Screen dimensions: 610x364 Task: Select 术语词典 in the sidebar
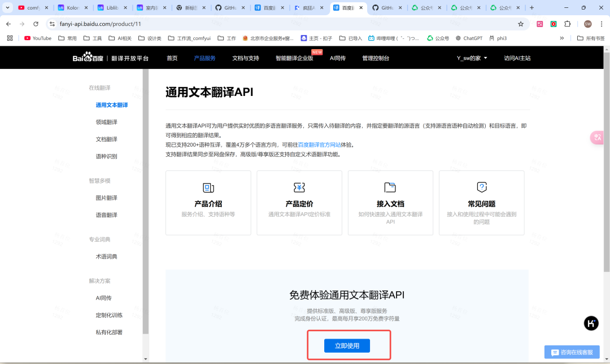click(106, 257)
